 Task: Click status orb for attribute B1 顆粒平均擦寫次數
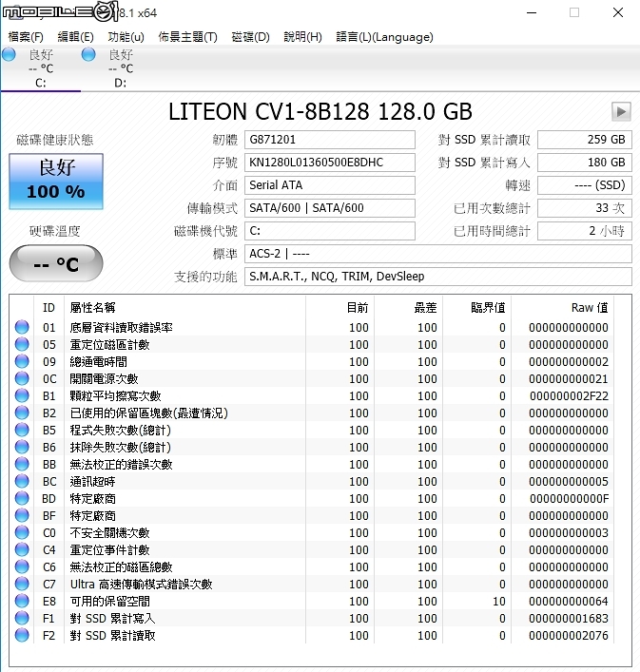click(22, 395)
